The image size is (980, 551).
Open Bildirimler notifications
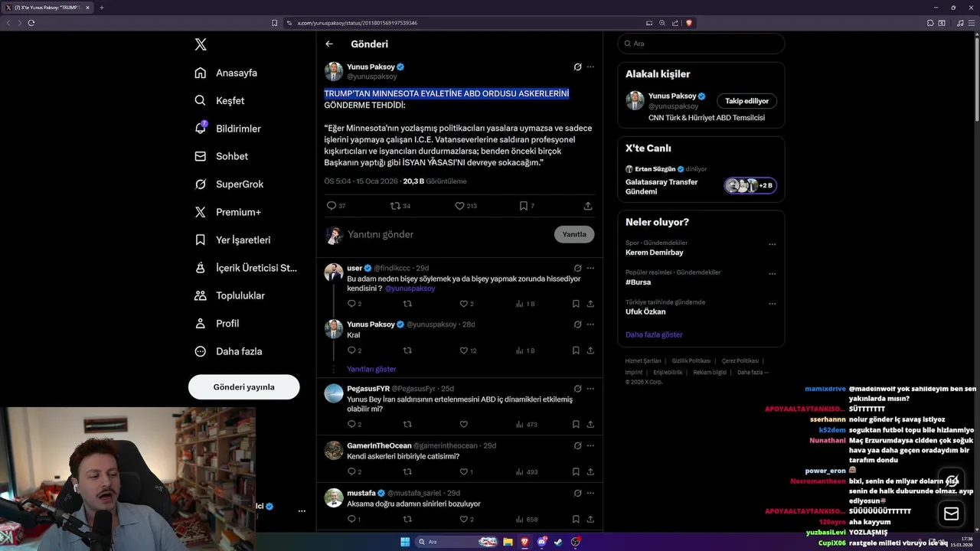coord(227,129)
